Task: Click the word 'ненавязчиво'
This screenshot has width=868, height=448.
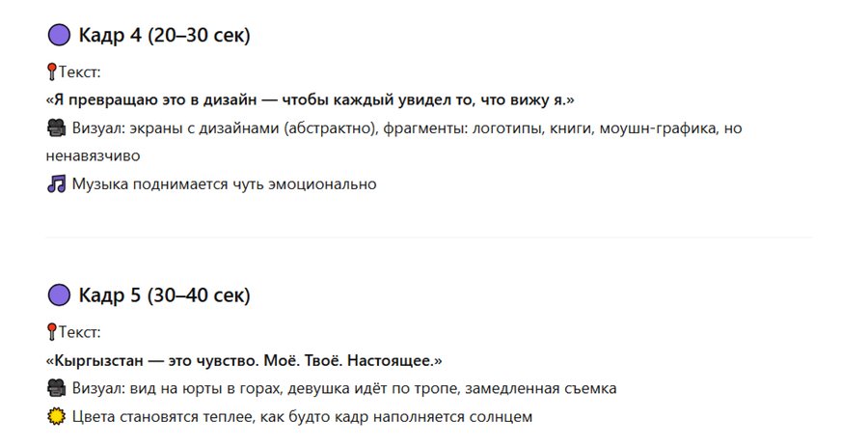Action: tap(94, 155)
